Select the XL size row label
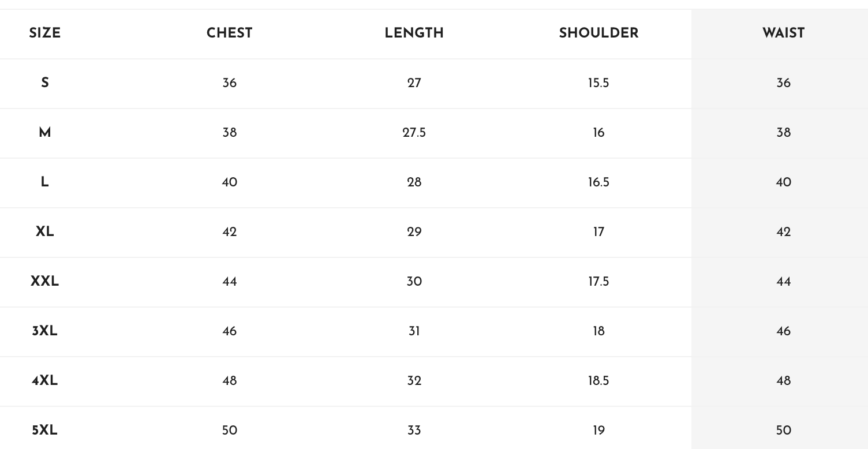The height and width of the screenshot is (449, 868). (45, 232)
